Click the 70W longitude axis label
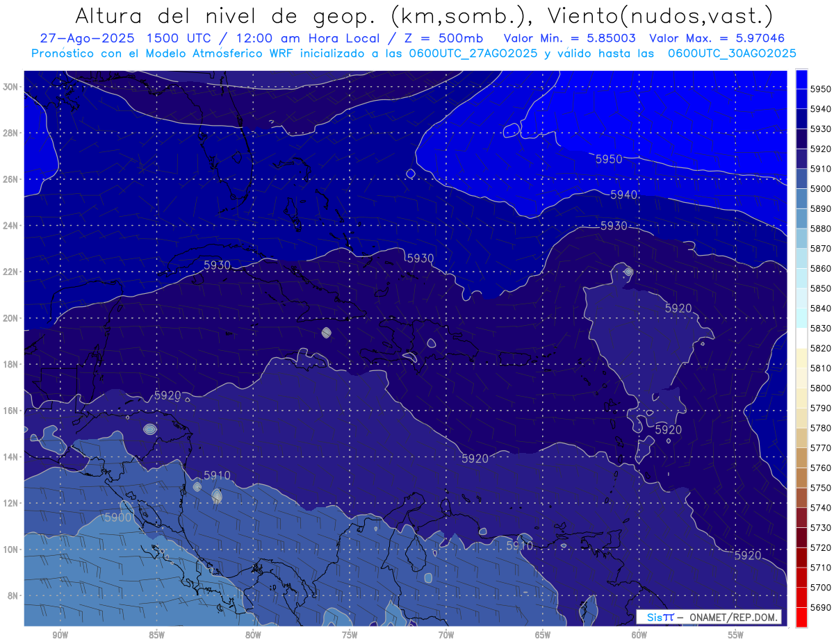Image resolution: width=834 pixels, height=644 pixels. [446, 635]
